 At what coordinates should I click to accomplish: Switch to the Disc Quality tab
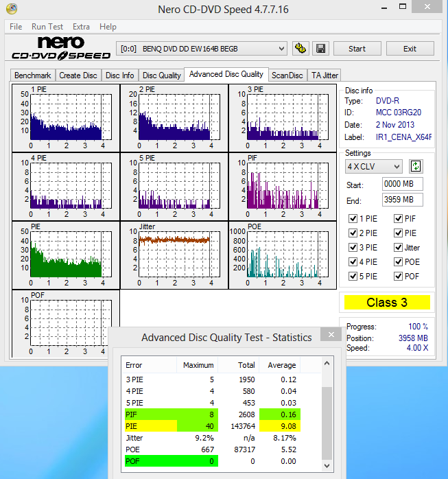(161, 75)
